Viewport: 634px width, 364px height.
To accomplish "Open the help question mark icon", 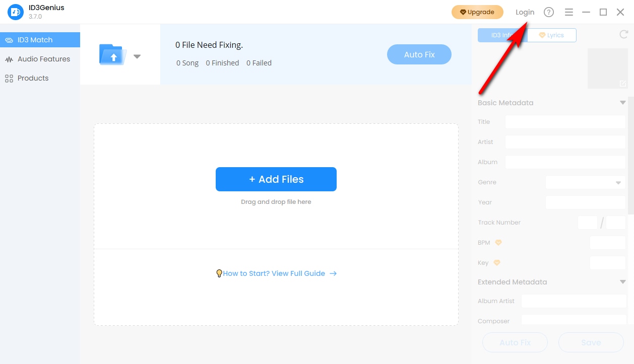I will coord(549,12).
